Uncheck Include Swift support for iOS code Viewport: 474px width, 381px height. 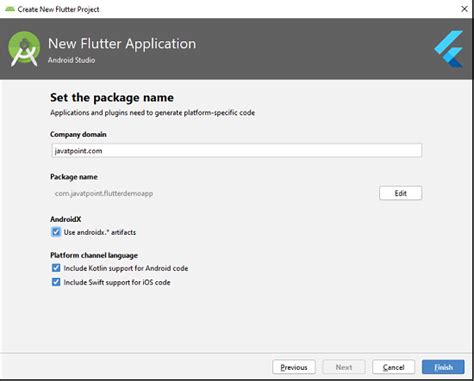point(56,282)
